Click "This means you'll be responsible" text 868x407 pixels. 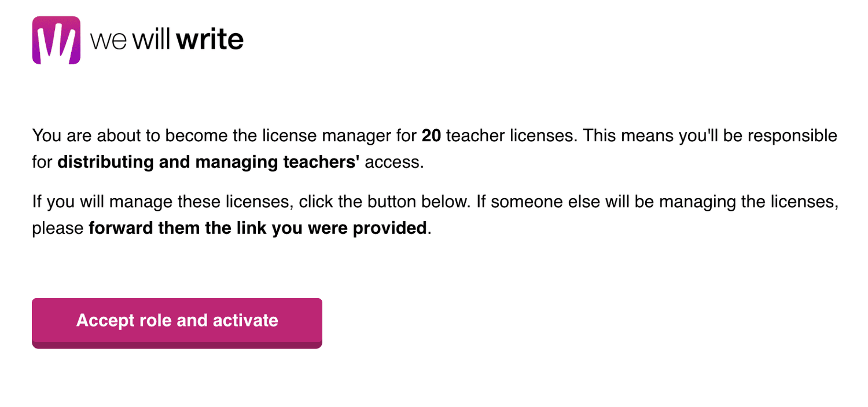[711, 136]
